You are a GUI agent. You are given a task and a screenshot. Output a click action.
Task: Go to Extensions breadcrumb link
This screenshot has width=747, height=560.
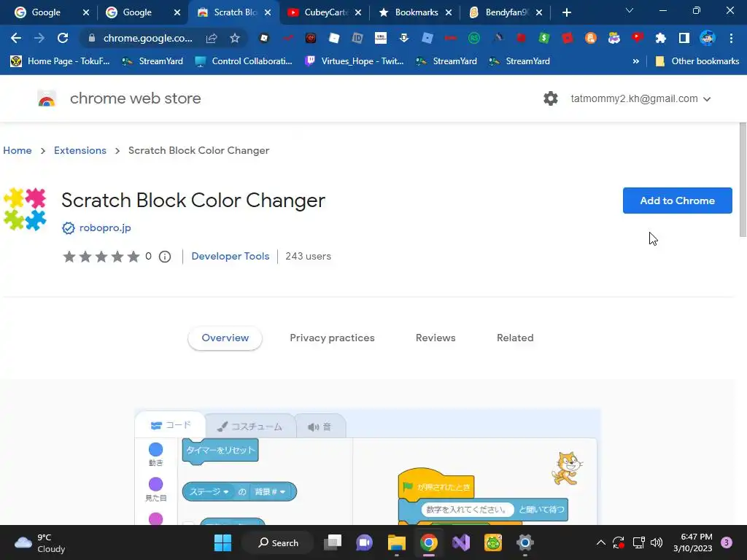point(80,150)
